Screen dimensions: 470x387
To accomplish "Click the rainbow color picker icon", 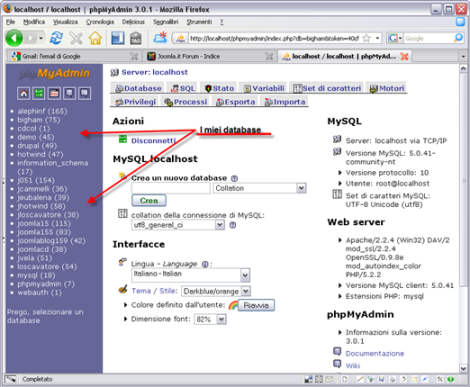I will pos(233,305).
